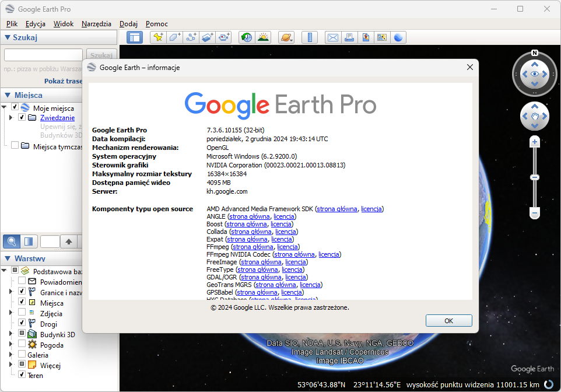Click the empty field beside up arrow
561x392 pixels.
(50, 242)
